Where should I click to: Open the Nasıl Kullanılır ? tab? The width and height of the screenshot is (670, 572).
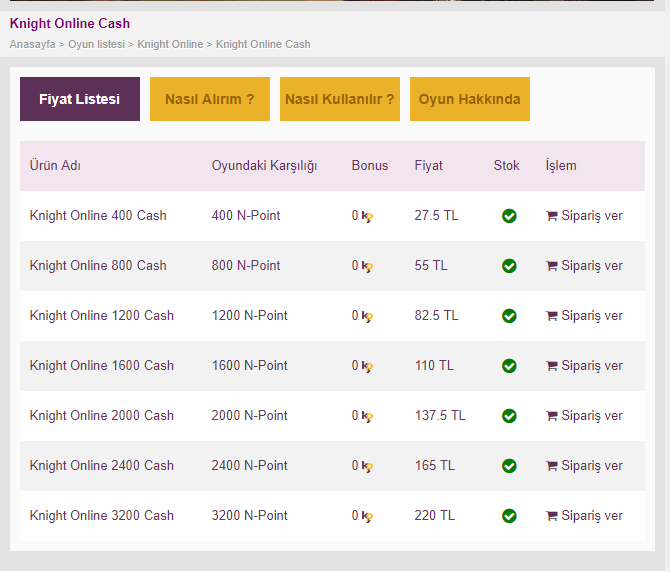340,99
